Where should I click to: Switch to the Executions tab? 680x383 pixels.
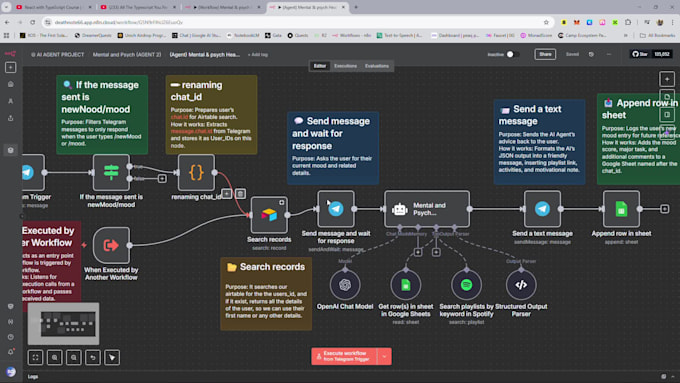[345, 66]
